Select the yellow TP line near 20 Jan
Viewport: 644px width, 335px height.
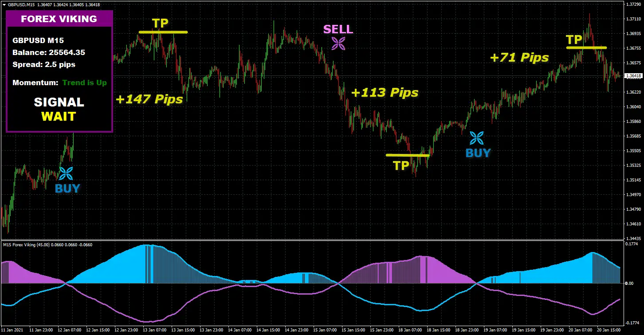pyautogui.click(x=586, y=47)
